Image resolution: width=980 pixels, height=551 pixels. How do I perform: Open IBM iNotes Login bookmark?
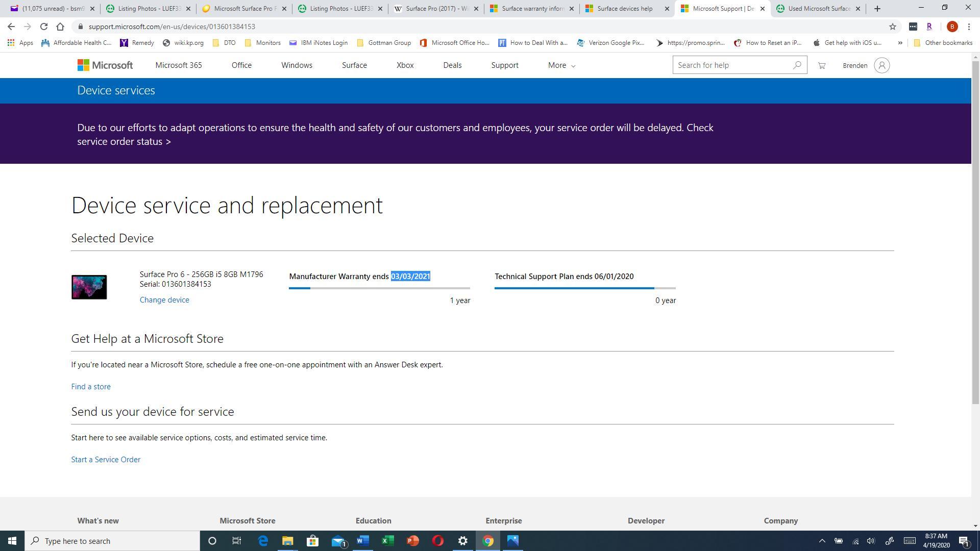(318, 43)
